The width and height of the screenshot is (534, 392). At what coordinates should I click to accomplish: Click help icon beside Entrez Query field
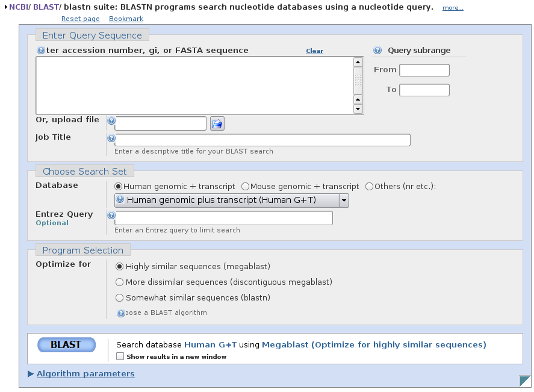[x=111, y=216]
